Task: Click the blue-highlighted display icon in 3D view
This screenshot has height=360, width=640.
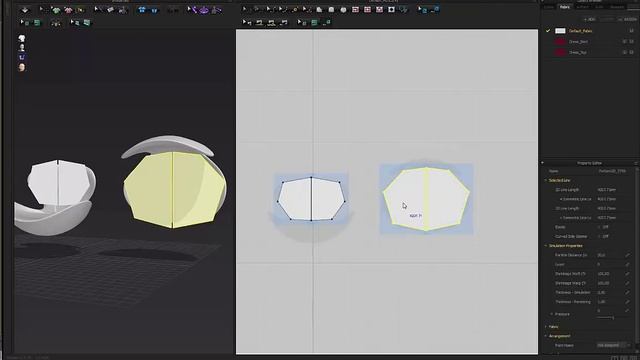Action: click(22, 57)
